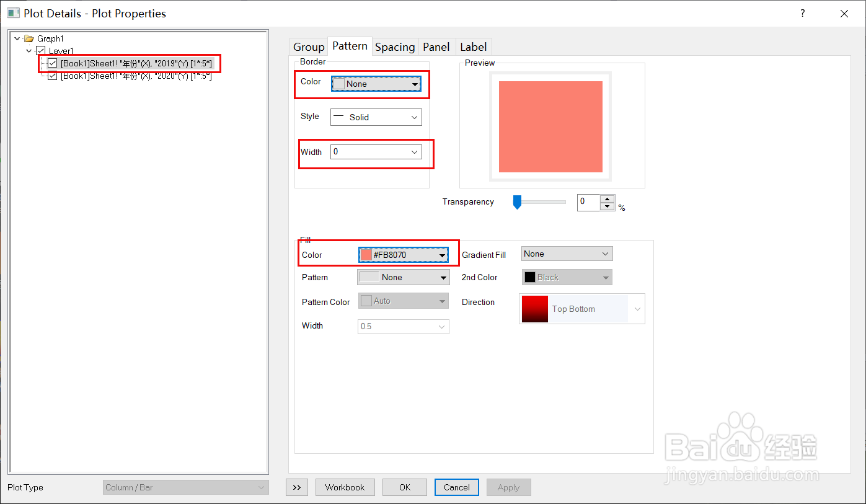Viewport: 866px width, 504px height.
Task: Toggle the Layer1 checkbox
Action: point(41,51)
